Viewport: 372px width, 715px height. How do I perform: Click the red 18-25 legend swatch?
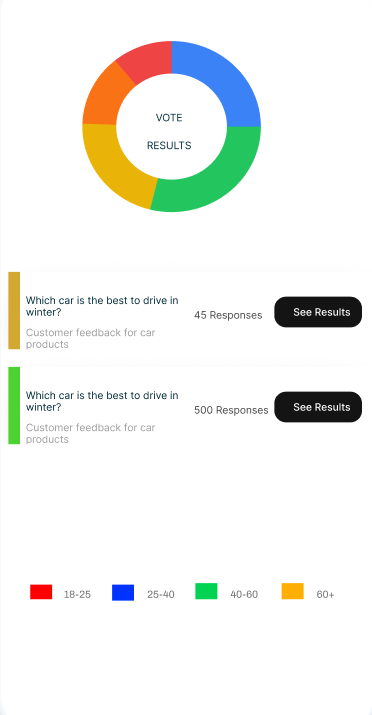(41, 592)
